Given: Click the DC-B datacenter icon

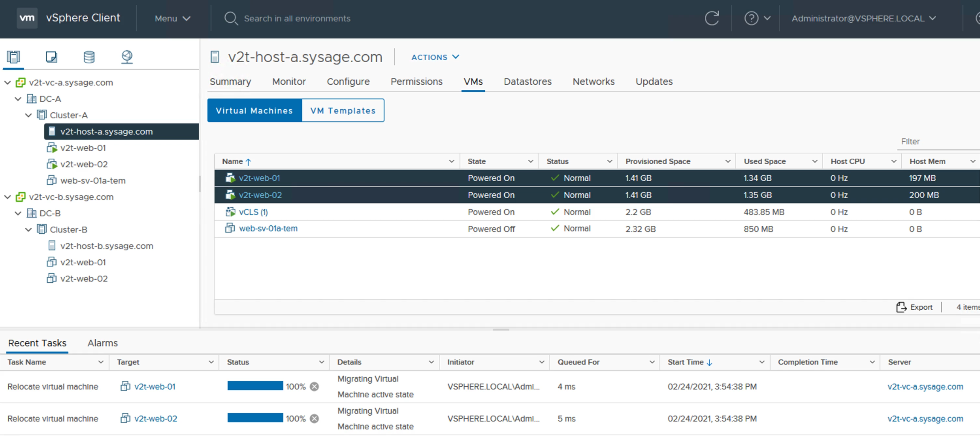Looking at the screenshot, I should tap(32, 213).
